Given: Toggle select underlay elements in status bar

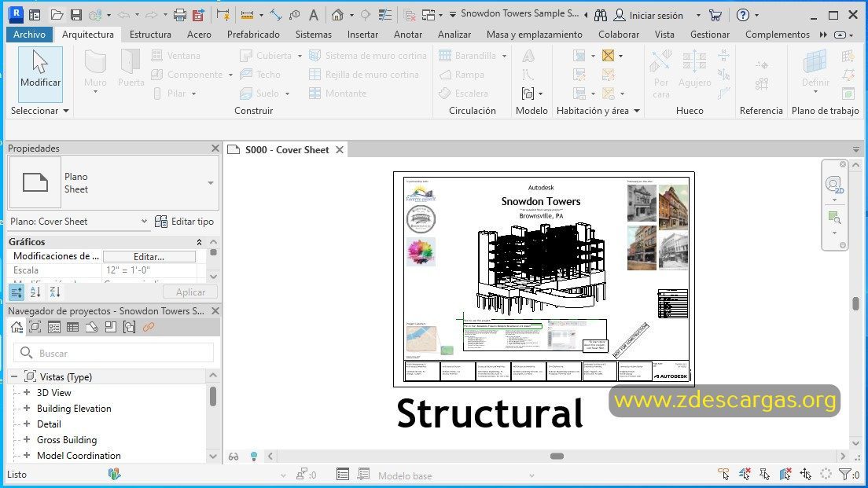Looking at the screenshot, I should click(x=744, y=474).
